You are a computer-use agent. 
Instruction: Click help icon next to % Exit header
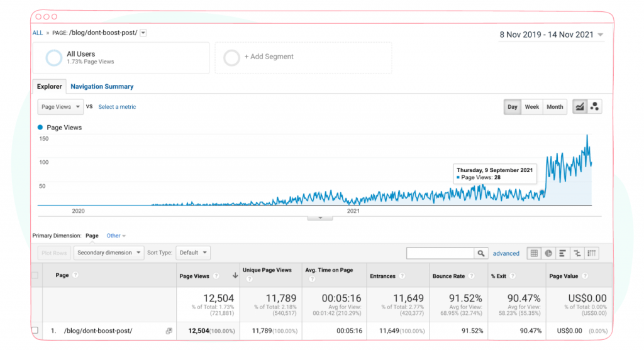pyautogui.click(x=513, y=276)
